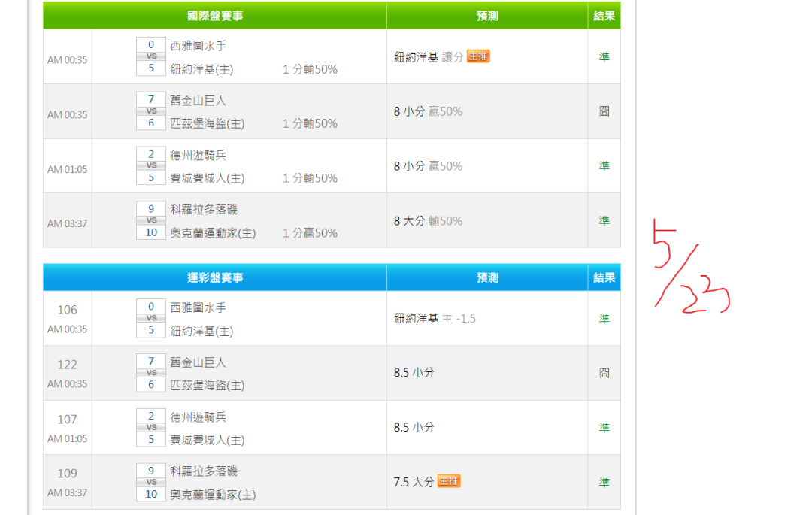Image resolution: width=812 pixels, height=515 pixels.
Task: Click the vs badge in game 109 row
Action: tap(151, 482)
